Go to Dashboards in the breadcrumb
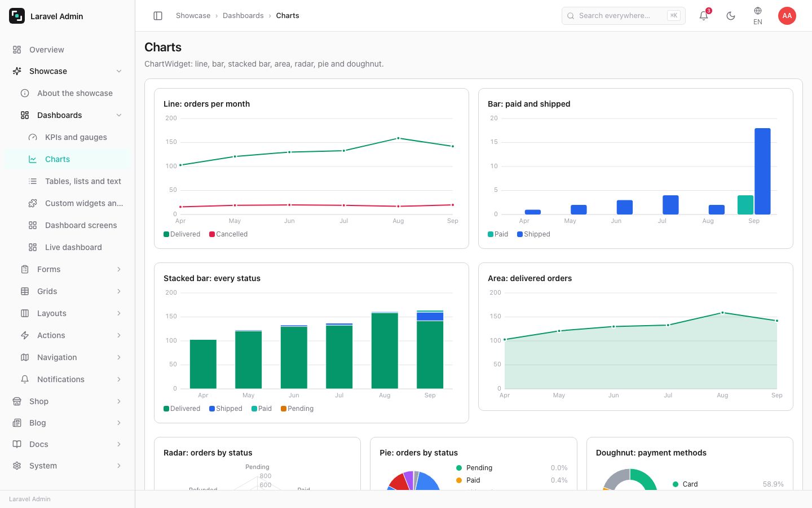Viewport: 812px width, 508px height. (x=243, y=16)
